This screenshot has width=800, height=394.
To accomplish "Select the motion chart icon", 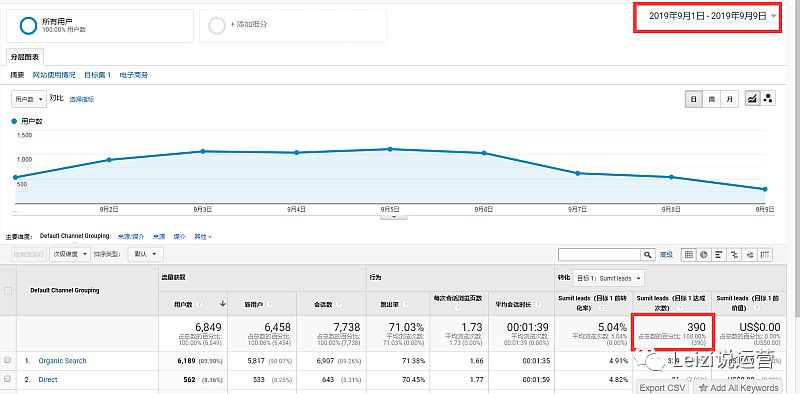I will tap(768, 99).
